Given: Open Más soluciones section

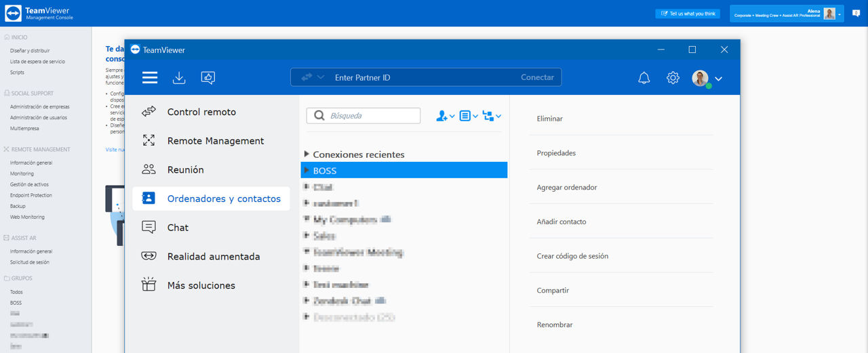Looking at the screenshot, I should tap(211, 285).
